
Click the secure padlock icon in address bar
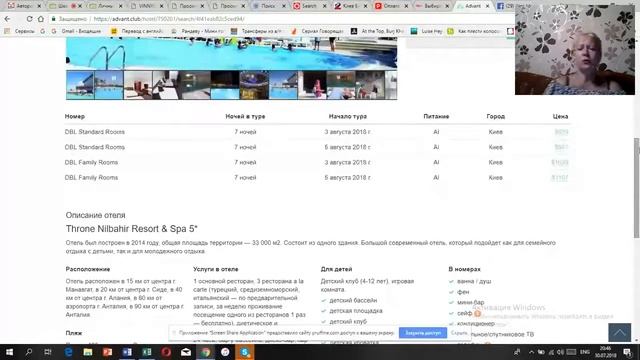[53, 19]
